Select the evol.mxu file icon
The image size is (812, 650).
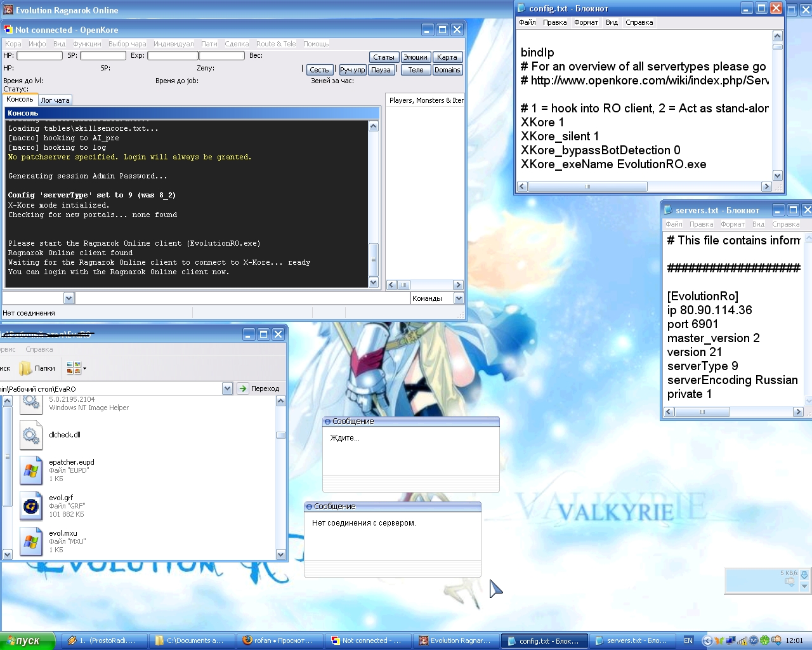tap(30, 541)
